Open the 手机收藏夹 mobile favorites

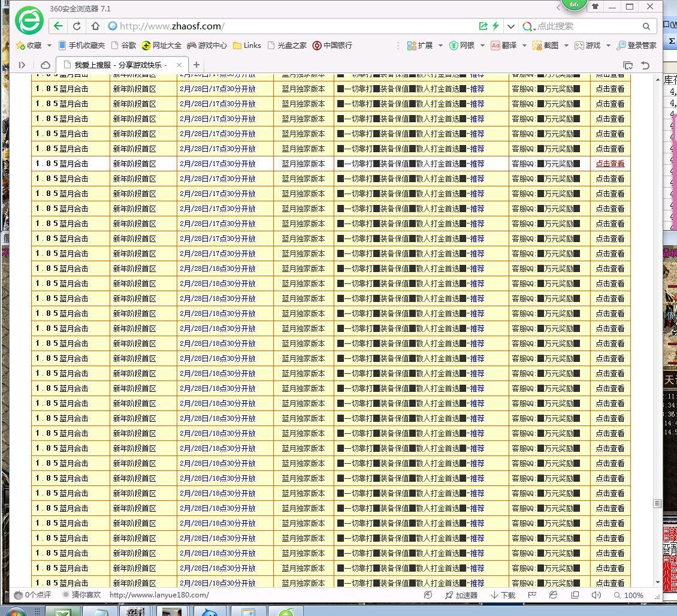[78, 45]
